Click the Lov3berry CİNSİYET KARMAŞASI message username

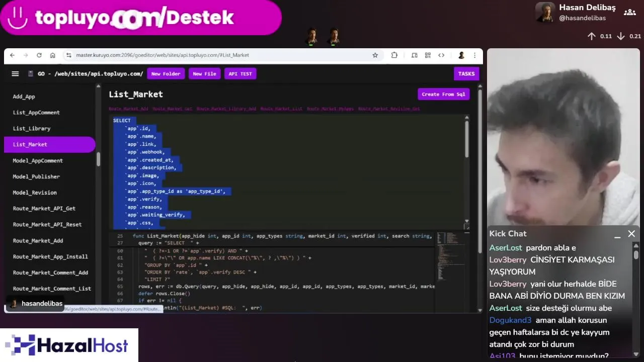tap(508, 260)
